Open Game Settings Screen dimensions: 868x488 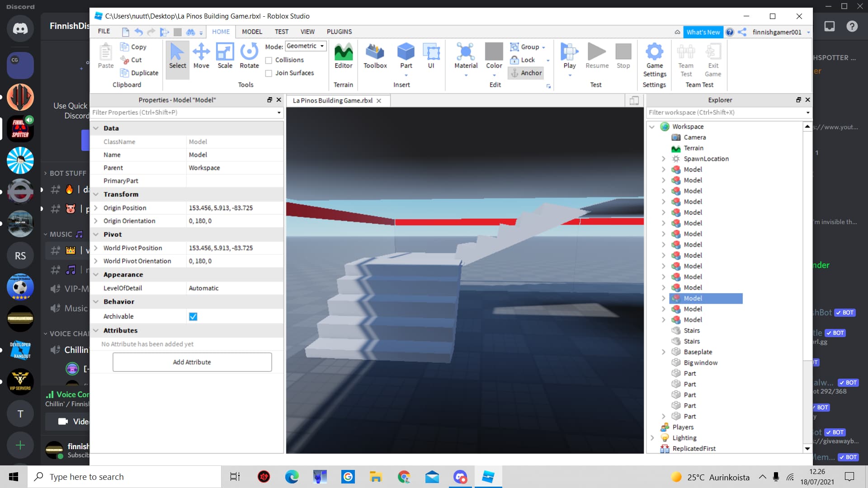tap(654, 60)
